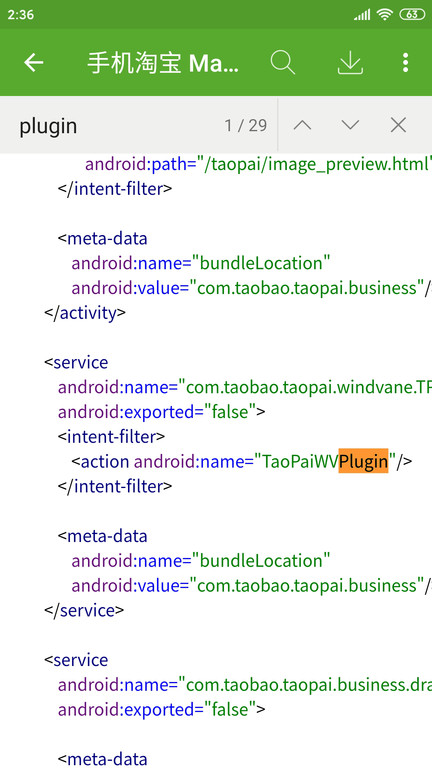Jump to next search match
Viewport: 432px width, 768px height.
(350, 125)
